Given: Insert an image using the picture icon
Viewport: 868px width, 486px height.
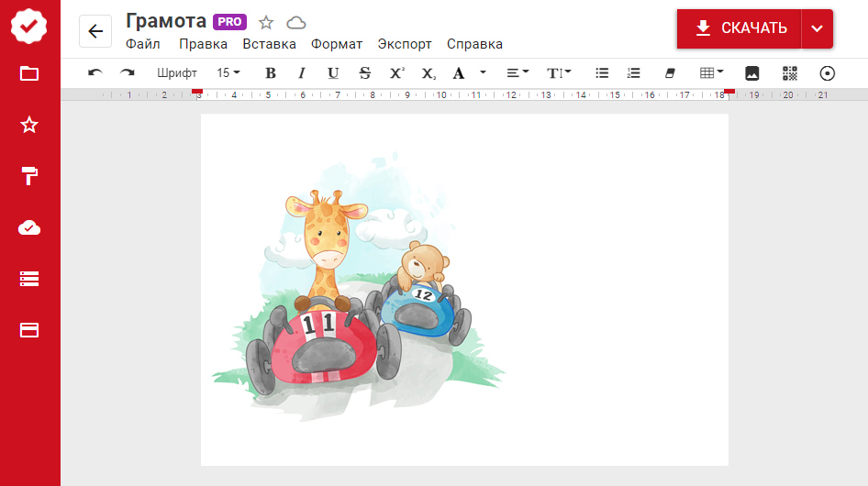Looking at the screenshot, I should click(x=752, y=73).
